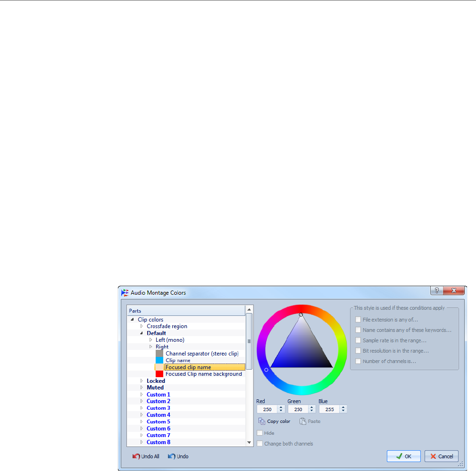Expand the Custom 8 node
Image resolution: width=476 pixels, height=471 pixels.
(x=142, y=442)
